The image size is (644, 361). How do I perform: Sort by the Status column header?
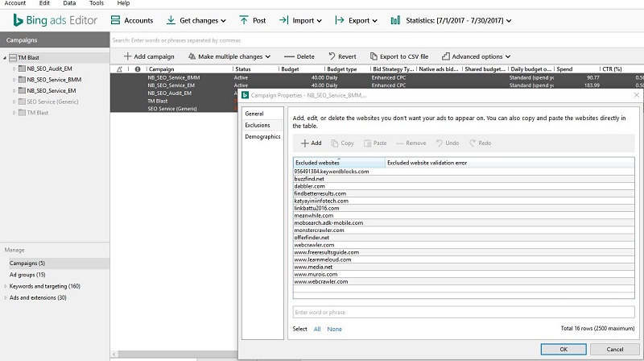tap(255, 69)
